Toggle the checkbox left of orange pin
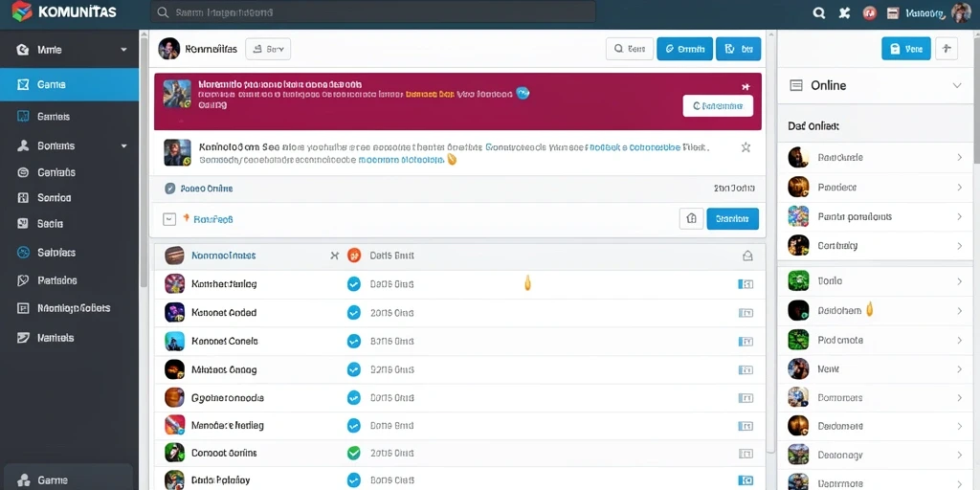 [168, 219]
